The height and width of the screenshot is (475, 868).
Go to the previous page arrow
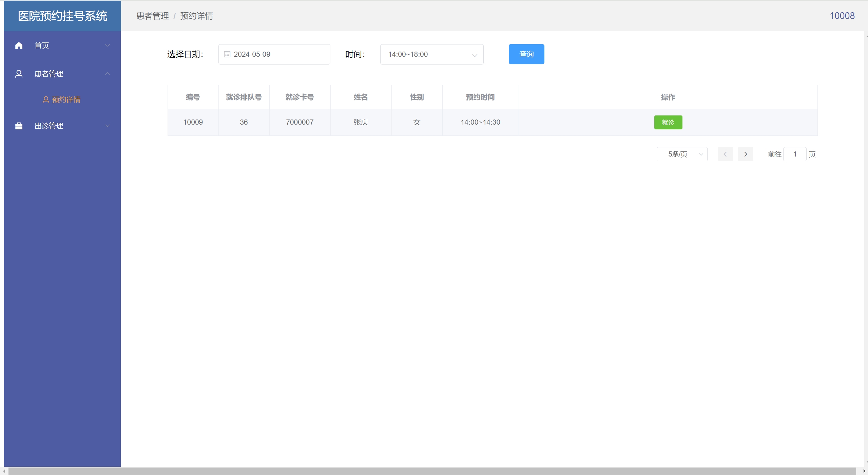(x=725, y=154)
